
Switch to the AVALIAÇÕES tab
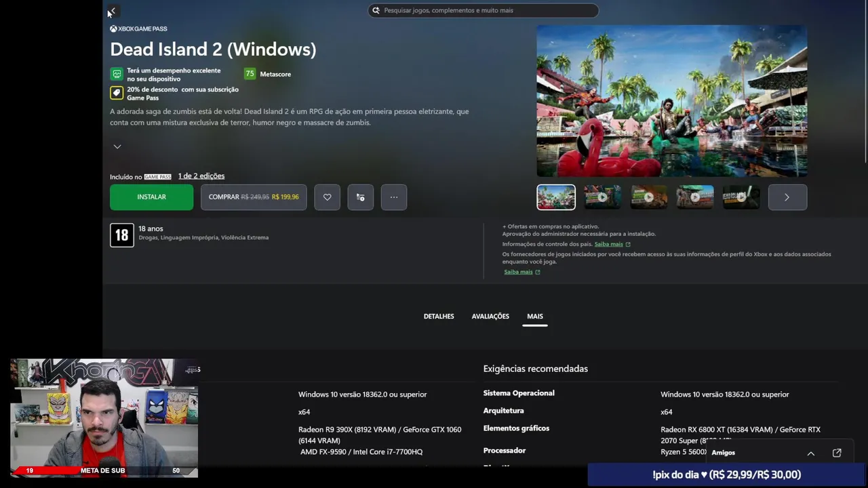click(x=490, y=317)
